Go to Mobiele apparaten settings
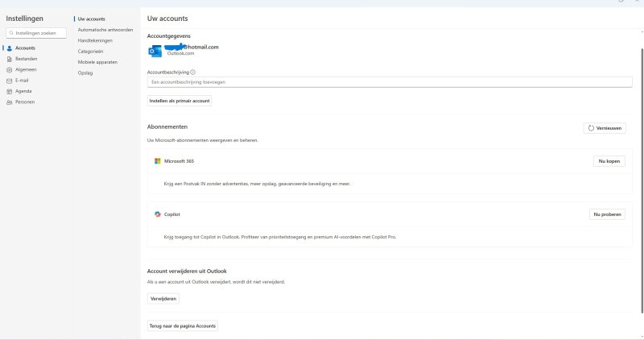Image resolution: width=644 pixels, height=340 pixels. pyautogui.click(x=97, y=62)
